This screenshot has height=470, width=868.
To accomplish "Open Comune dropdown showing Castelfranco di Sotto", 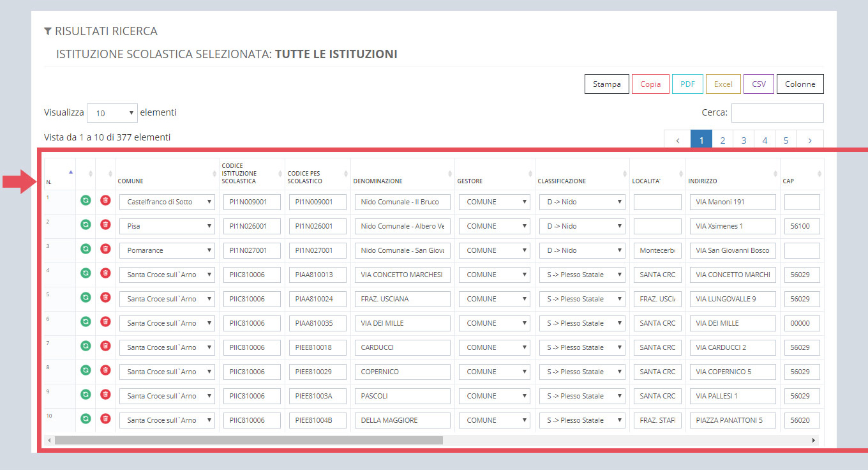I will click(x=167, y=202).
